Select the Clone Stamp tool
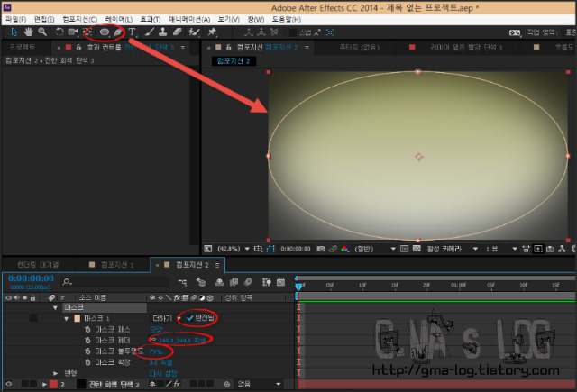 pyautogui.click(x=162, y=32)
